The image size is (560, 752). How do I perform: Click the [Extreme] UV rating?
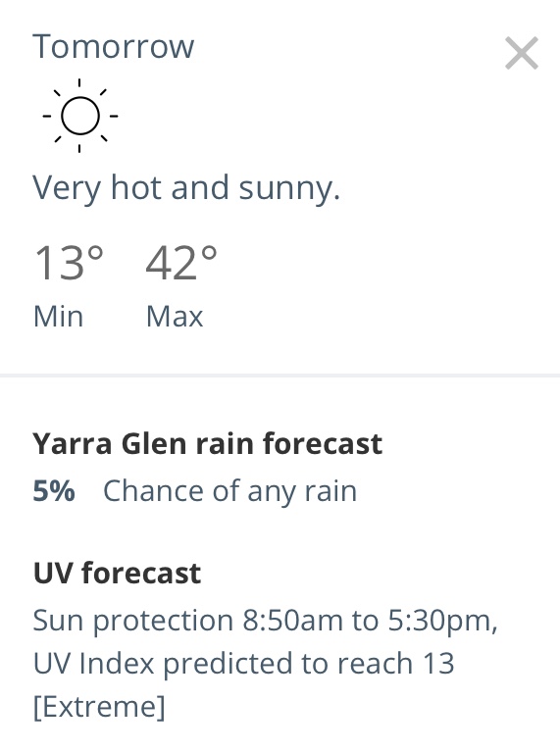click(x=99, y=707)
